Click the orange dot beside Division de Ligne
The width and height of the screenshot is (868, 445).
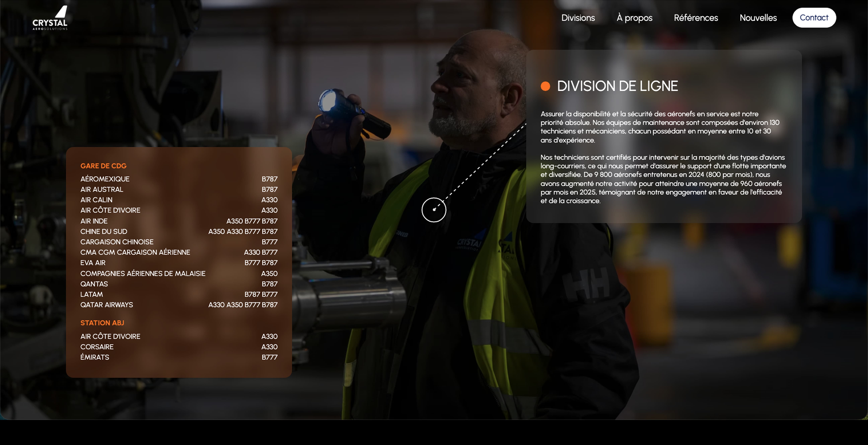point(545,86)
